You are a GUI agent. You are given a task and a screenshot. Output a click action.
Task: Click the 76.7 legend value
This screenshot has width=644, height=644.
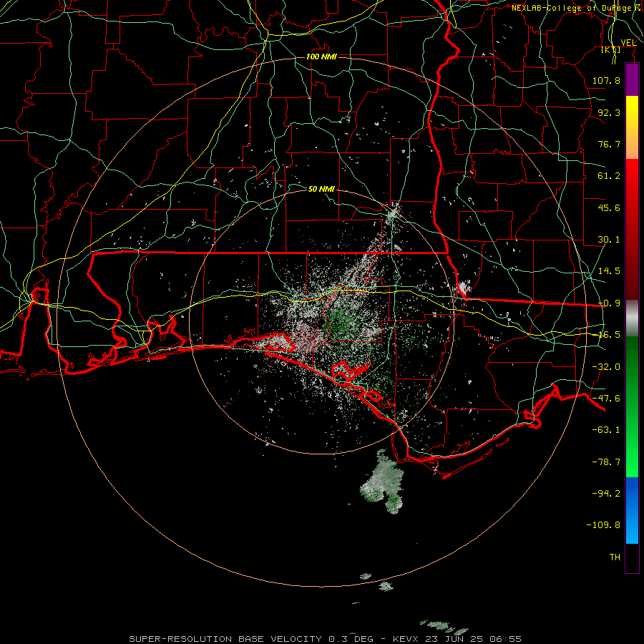pyautogui.click(x=609, y=144)
